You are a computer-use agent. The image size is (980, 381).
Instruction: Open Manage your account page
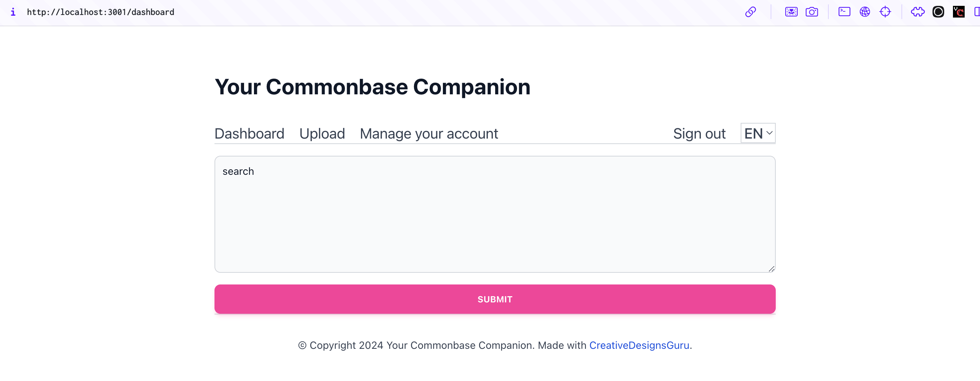(x=429, y=133)
